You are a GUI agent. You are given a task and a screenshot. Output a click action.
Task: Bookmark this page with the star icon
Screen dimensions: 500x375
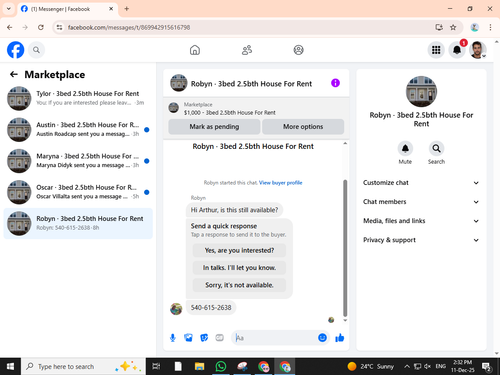coord(453,27)
